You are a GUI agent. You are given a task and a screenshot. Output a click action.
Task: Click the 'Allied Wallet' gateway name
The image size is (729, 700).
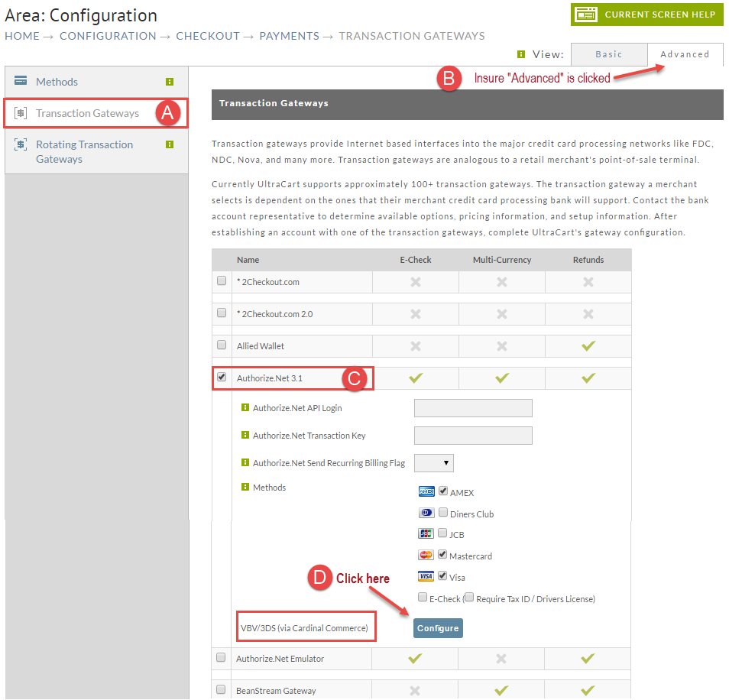point(261,346)
